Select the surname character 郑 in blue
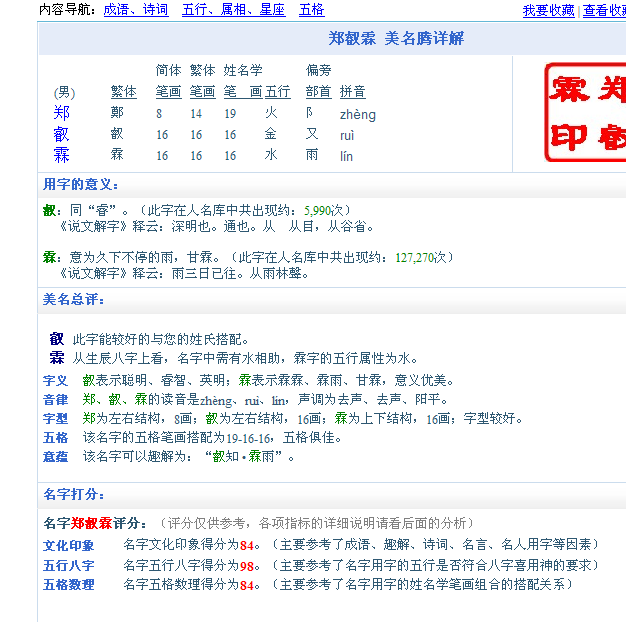Screen dimensions: 626x622 click(61, 113)
